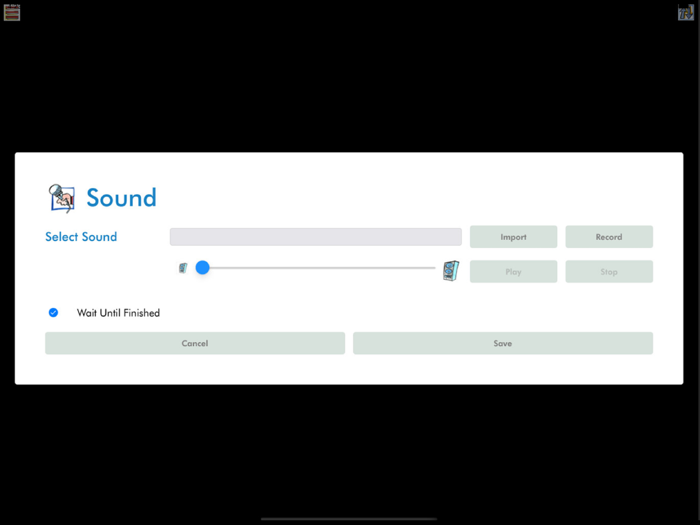Click the Record button

[x=609, y=237]
